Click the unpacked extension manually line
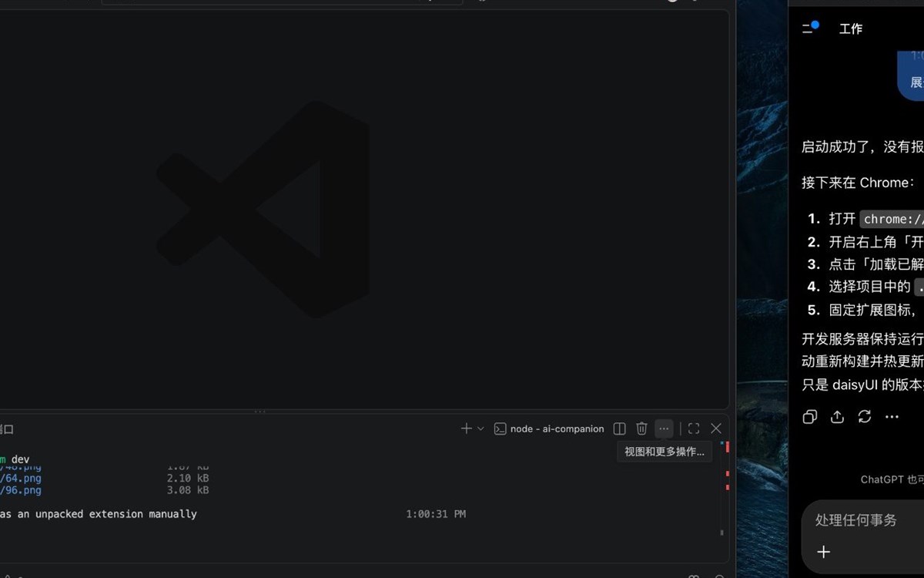 [x=99, y=514]
